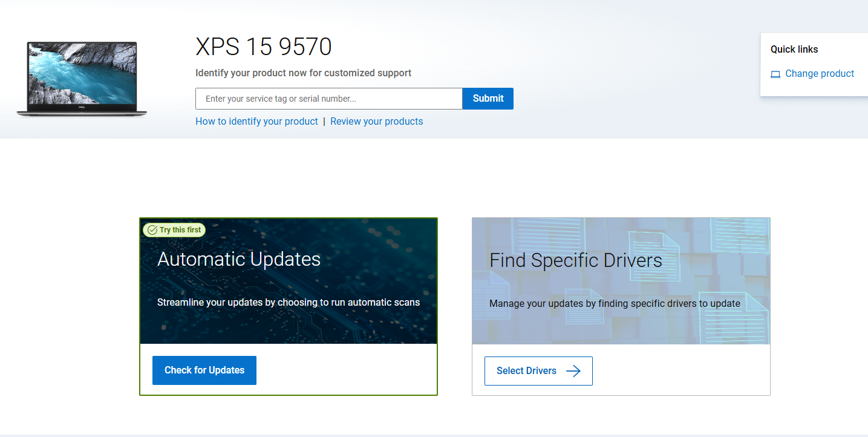Click the Streamline your updates description text

click(x=288, y=302)
